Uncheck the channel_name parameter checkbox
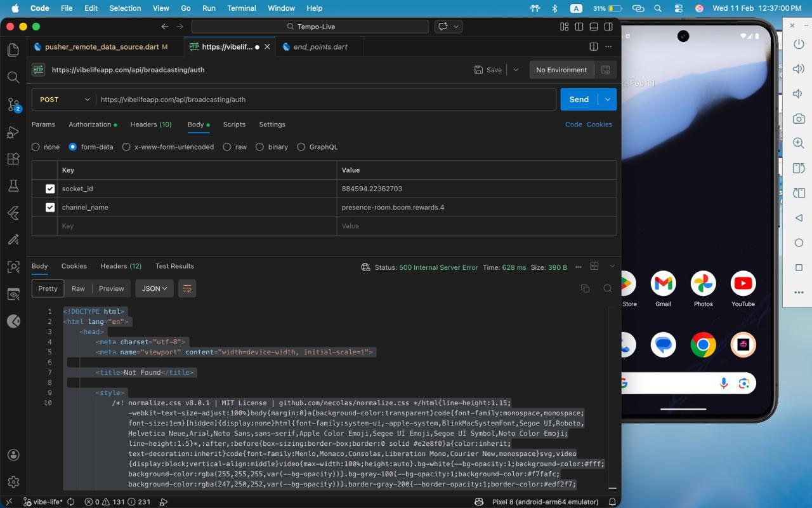The height and width of the screenshot is (508, 812). tap(50, 207)
